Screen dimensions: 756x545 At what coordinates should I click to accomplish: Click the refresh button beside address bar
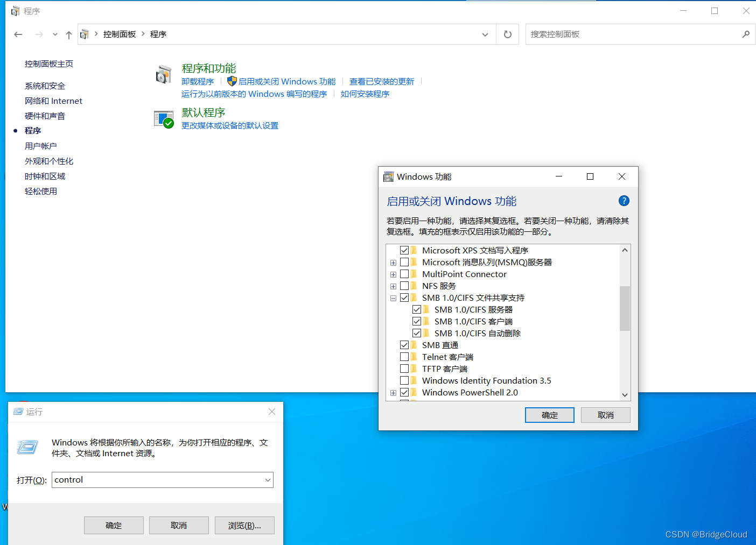[x=507, y=34]
